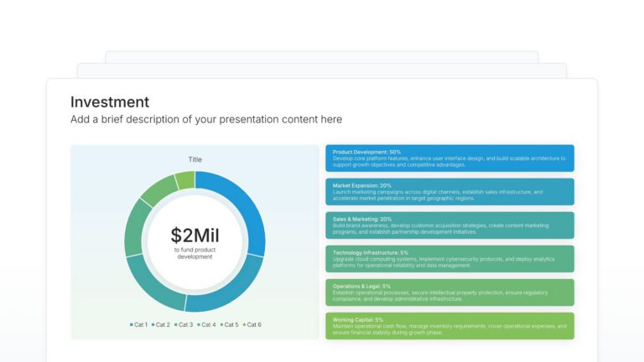Select the Product Development: 50% box
The height and width of the screenshot is (362, 644).
pos(449,158)
